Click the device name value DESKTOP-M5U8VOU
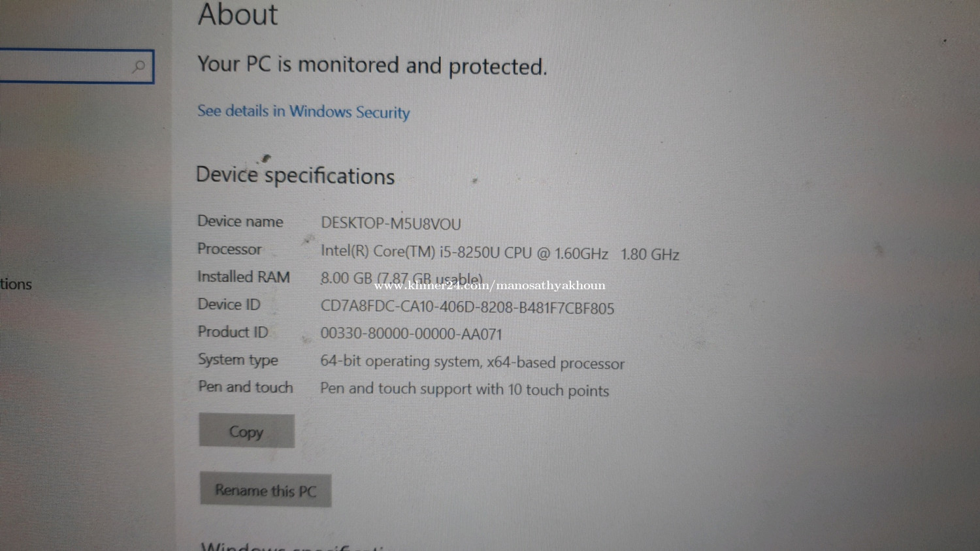980x551 pixels. click(x=391, y=223)
